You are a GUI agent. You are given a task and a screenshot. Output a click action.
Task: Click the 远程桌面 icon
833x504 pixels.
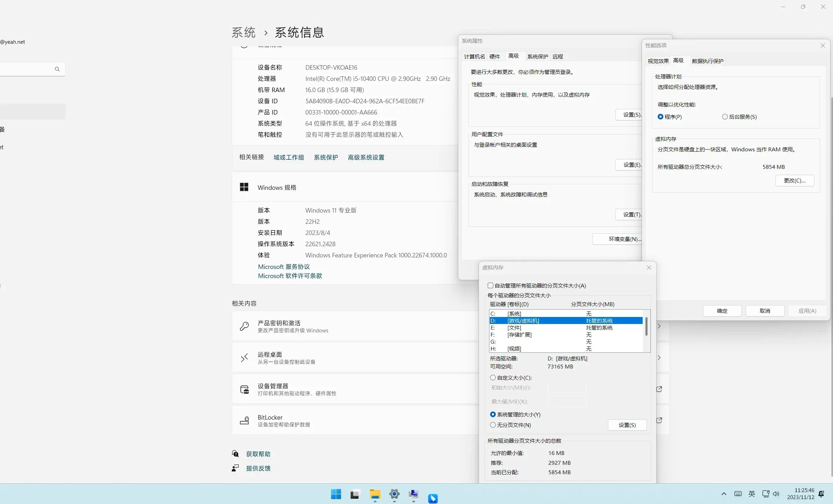coord(244,358)
